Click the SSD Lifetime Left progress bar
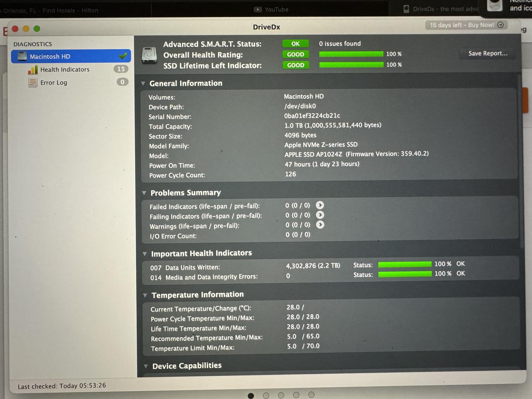 coord(351,65)
